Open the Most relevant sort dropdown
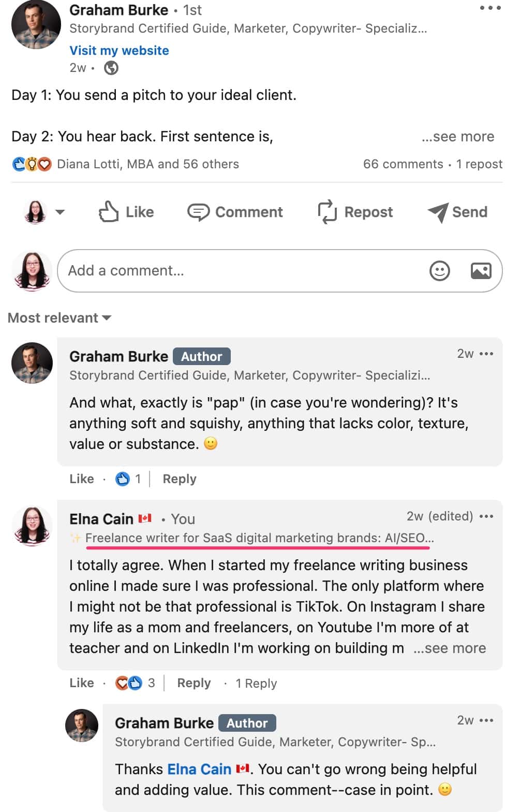This screenshot has width=505, height=812. point(58,317)
